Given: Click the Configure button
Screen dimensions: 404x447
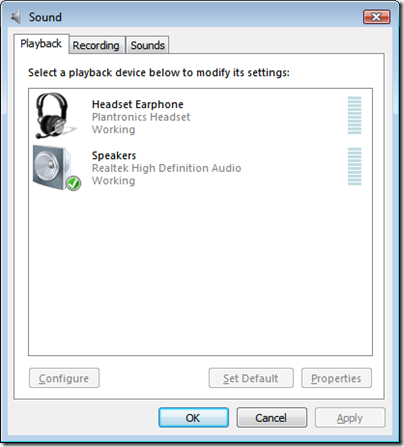Looking at the screenshot, I should pos(64,378).
